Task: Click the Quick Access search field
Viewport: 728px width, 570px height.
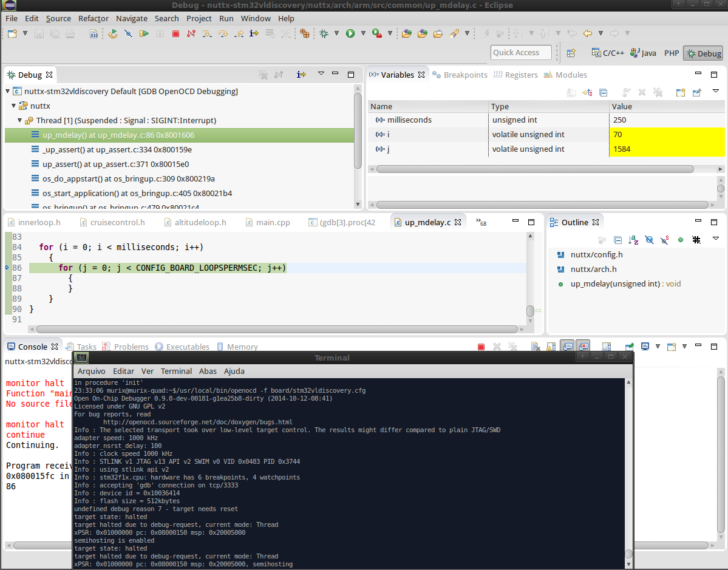Action: click(x=521, y=52)
